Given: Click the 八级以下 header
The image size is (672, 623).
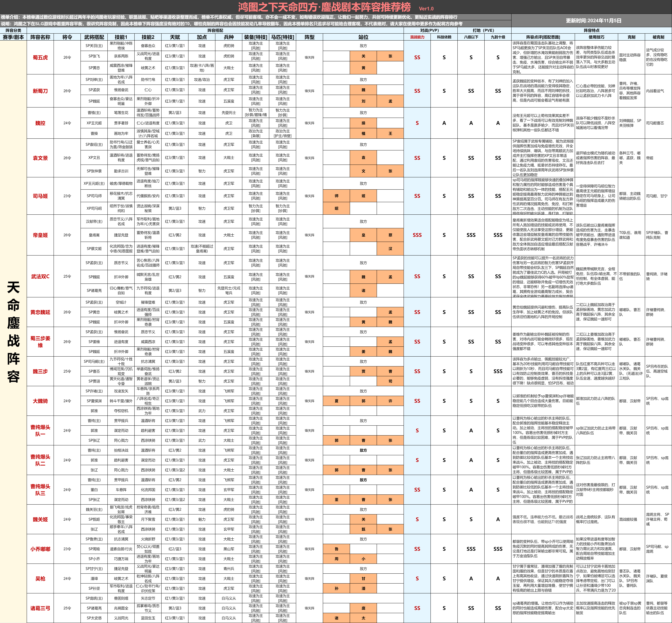Looking at the screenshot, I should [471, 37].
